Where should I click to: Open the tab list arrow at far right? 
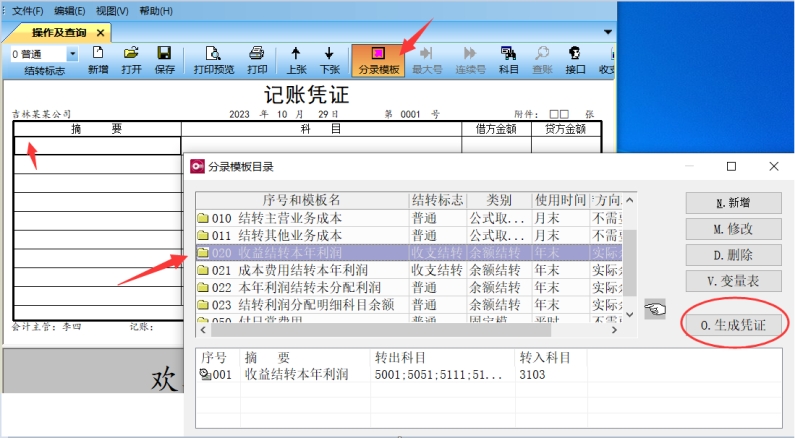[607, 32]
